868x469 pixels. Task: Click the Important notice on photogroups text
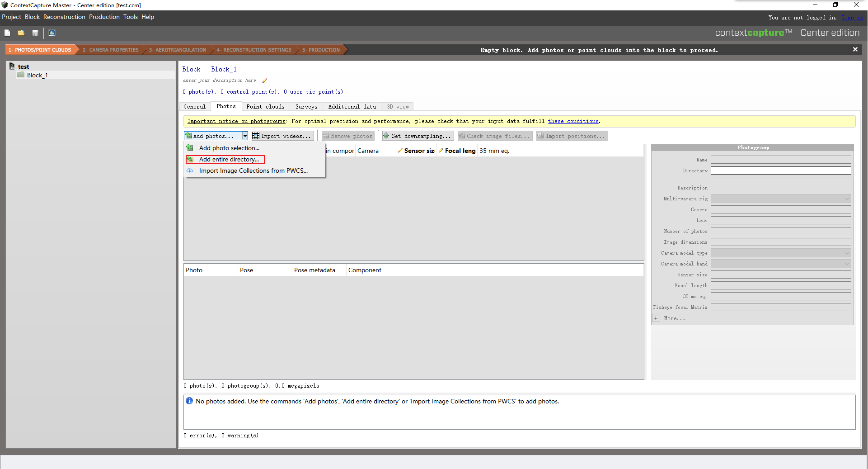(236, 121)
